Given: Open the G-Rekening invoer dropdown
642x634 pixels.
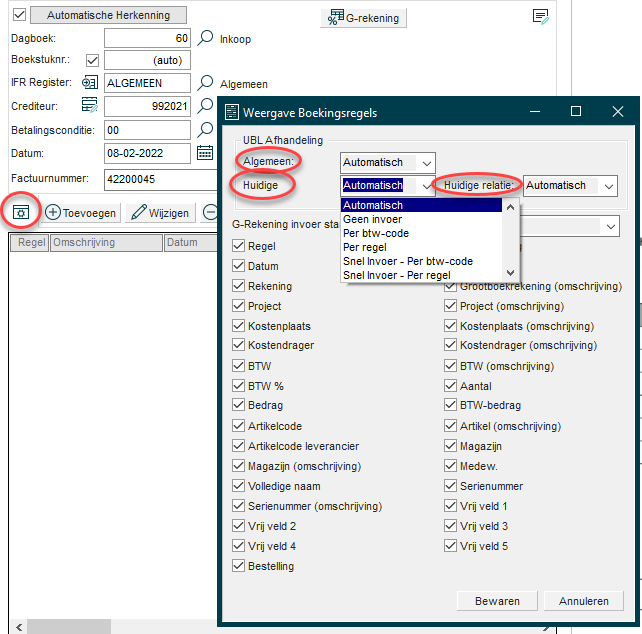Looking at the screenshot, I should pyautogui.click(x=610, y=226).
